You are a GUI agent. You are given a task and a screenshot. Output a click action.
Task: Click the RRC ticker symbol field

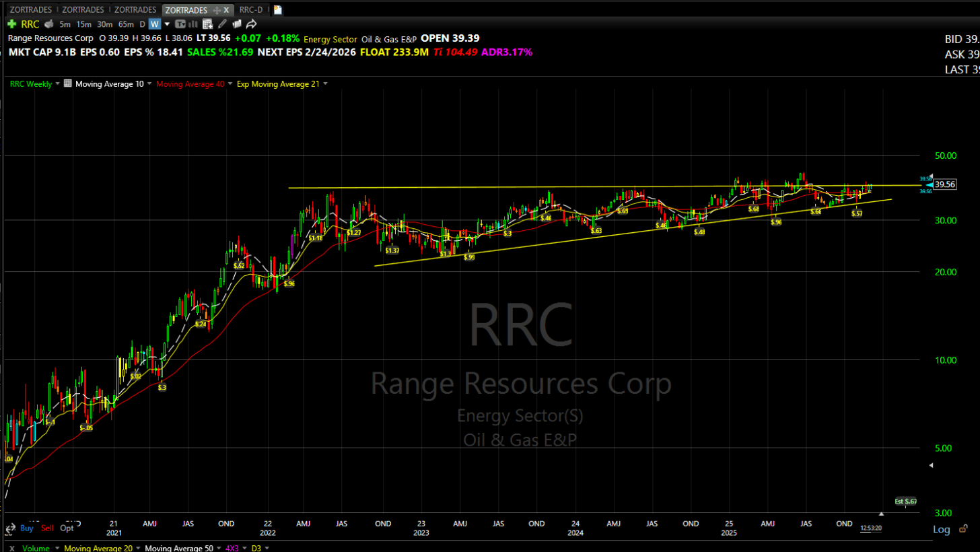point(30,24)
